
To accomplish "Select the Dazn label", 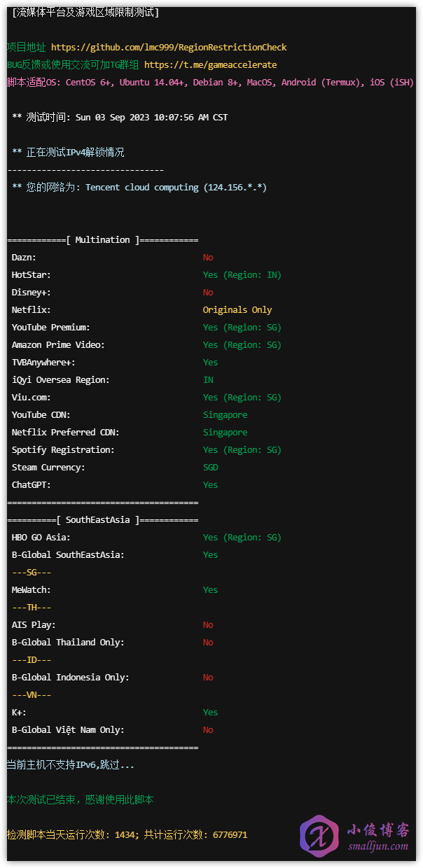I will pyautogui.click(x=24, y=258).
